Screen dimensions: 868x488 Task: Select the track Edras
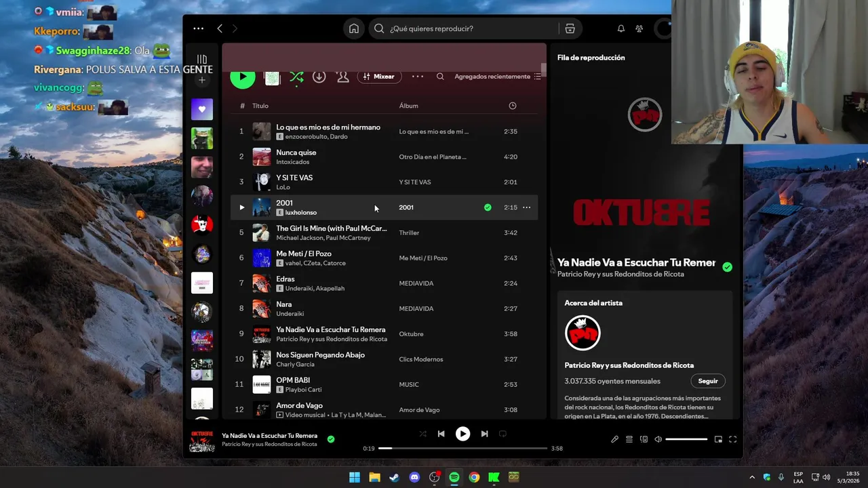(285, 279)
